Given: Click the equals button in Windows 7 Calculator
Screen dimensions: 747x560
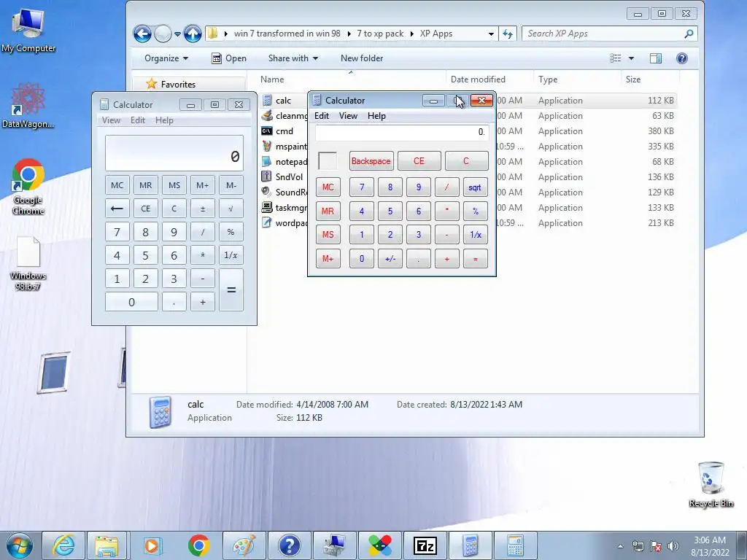Looking at the screenshot, I should click(231, 289).
